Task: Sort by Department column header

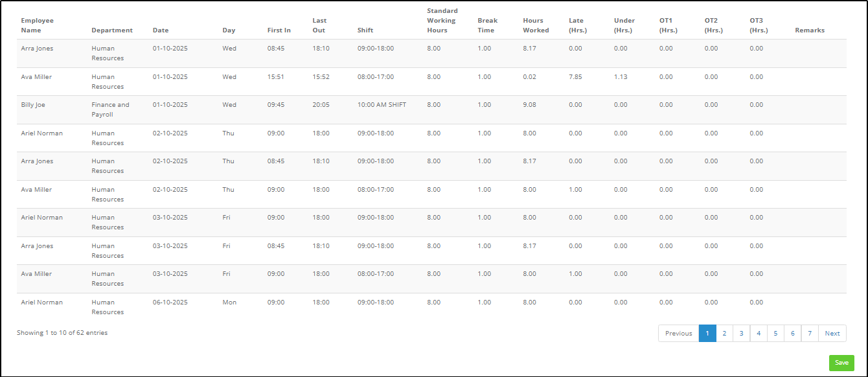Action: (112, 30)
